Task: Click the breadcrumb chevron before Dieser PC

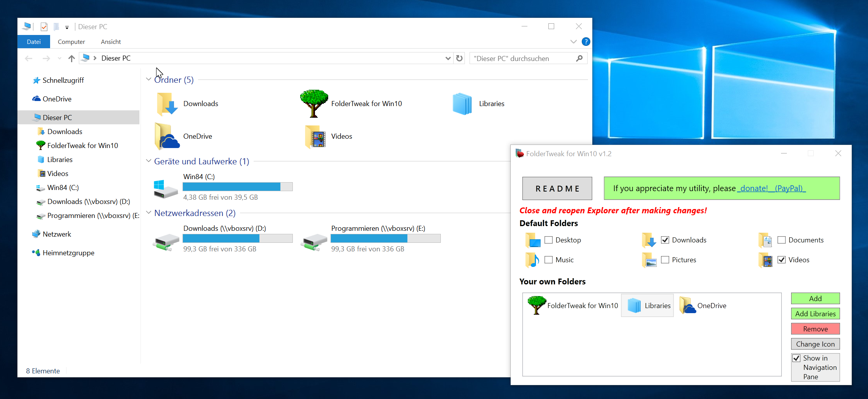Action: [x=95, y=58]
